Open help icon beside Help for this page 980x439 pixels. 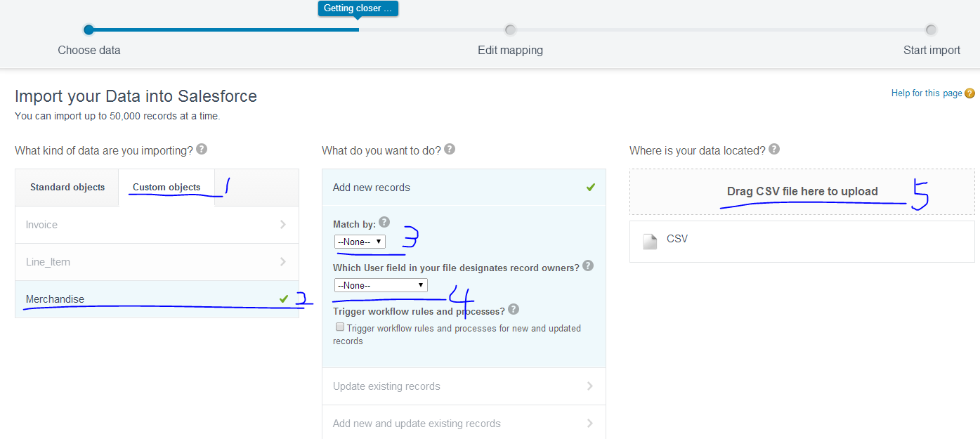point(969,93)
